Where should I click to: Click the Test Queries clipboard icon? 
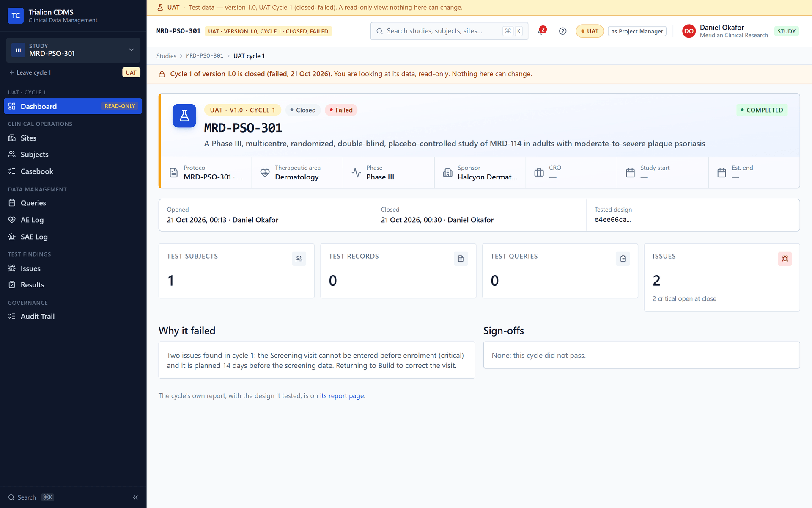click(x=623, y=259)
